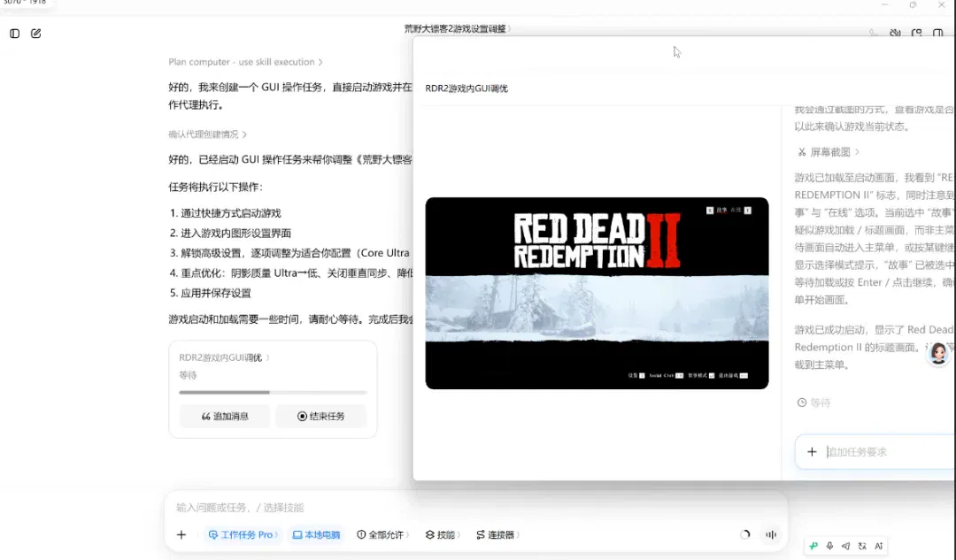The height and width of the screenshot is (560, 956).
Task: Click the voice waveform icon in the input bar
Action: pyautogui.click(x=771, y=534)
